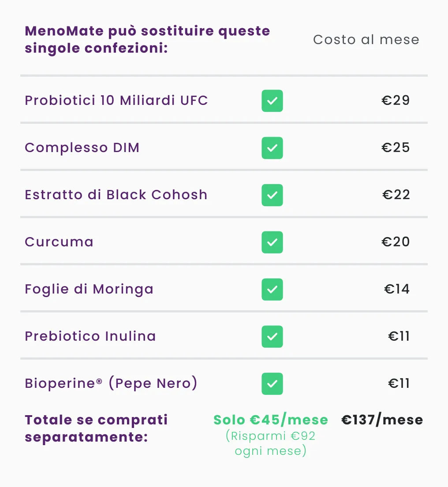
Task: Click the green checkmark beside Complesso DIM
Action: click(272, 148)
